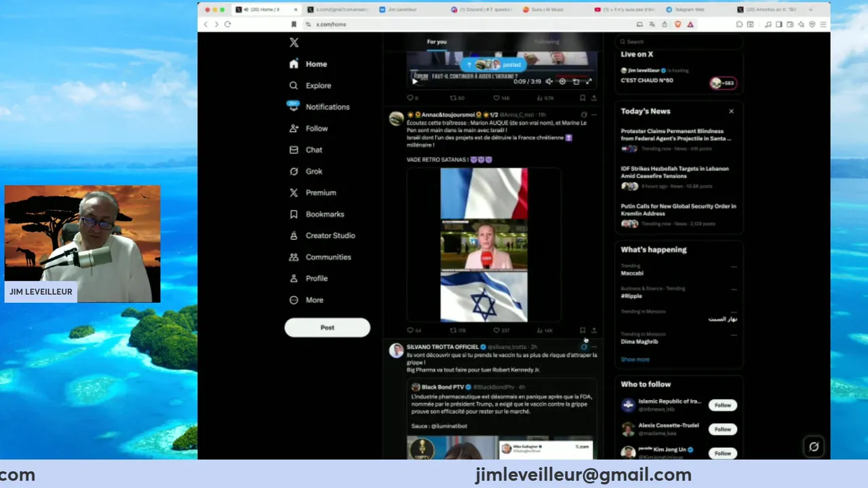The image size is (868, 488).
Task: Click the X logo in sidebar
Action: click(294, 42)
